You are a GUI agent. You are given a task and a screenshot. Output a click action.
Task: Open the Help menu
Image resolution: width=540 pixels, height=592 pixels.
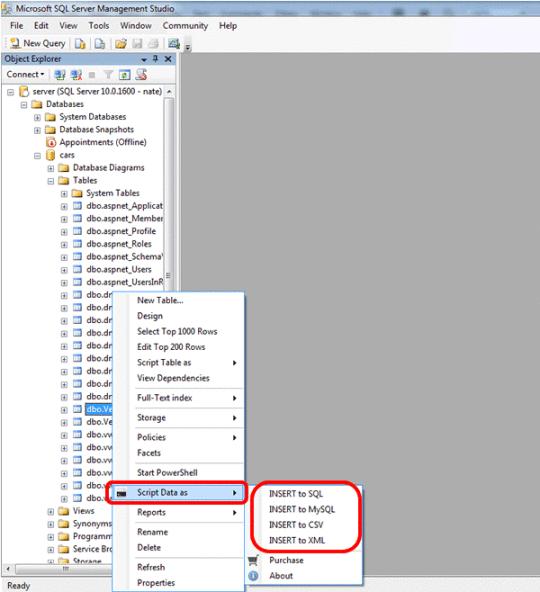tap(228, 26)
